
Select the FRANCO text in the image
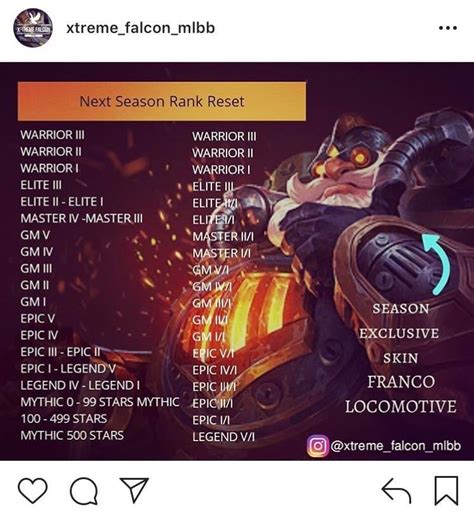tap(401, 382)
